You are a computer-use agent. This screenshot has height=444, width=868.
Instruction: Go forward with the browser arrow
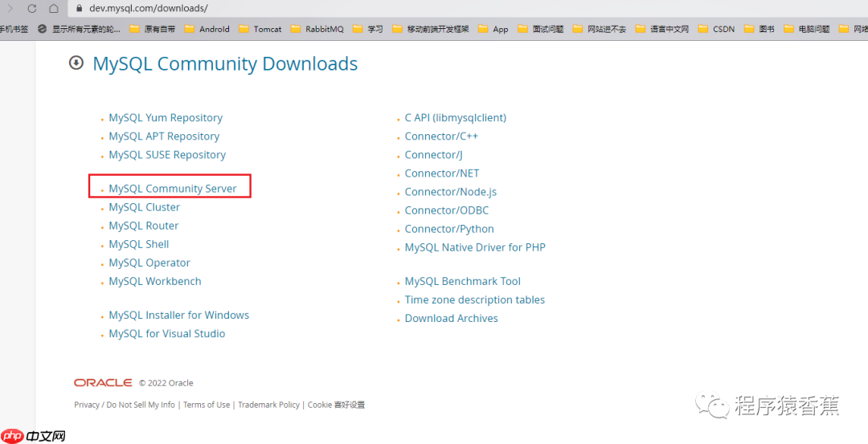coord(10,8)
